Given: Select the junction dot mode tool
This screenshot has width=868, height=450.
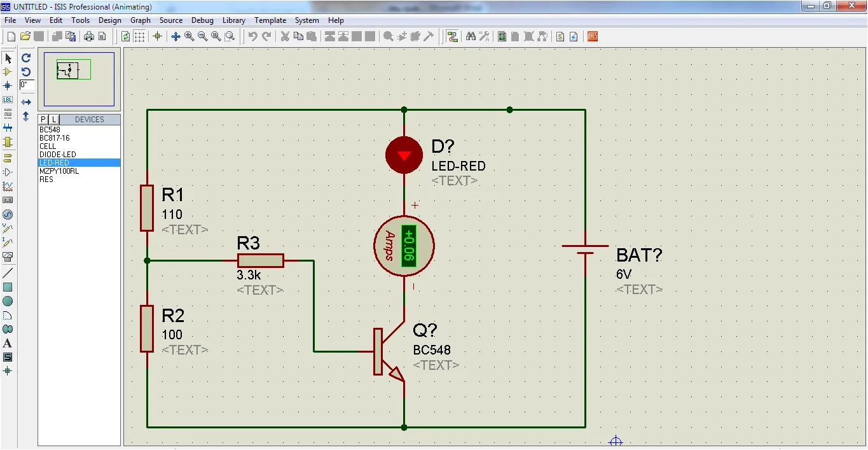Looking at the screenshot, I should coord(8,85).
